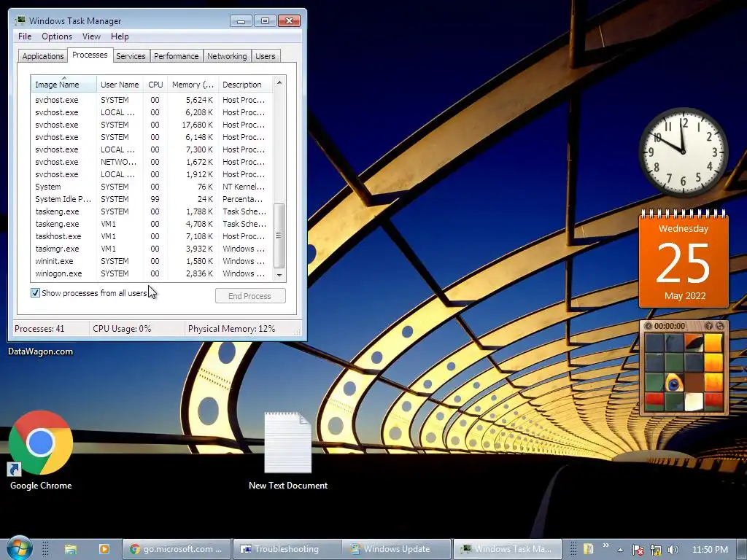Open the Windows Start orb
The width and height of the screenshot is (747, 560).
19,548
